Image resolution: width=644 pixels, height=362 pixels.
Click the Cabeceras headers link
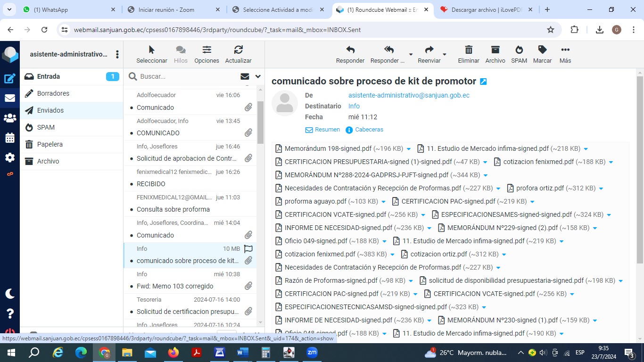pyautogui.click(x=369, y=130)
